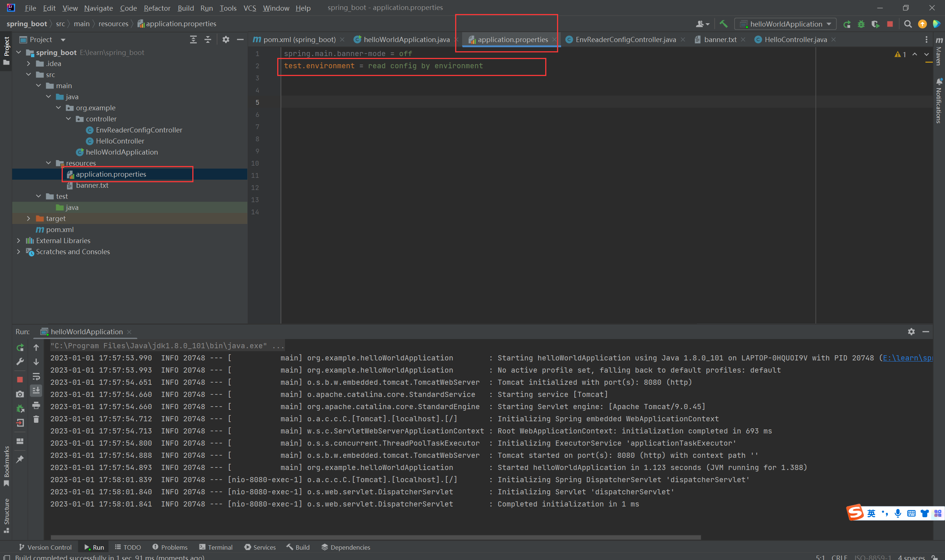The height and width of the screenshot is (560, 945).
Task: Click the E:\learn\sp console link
Action: [907, 358]
